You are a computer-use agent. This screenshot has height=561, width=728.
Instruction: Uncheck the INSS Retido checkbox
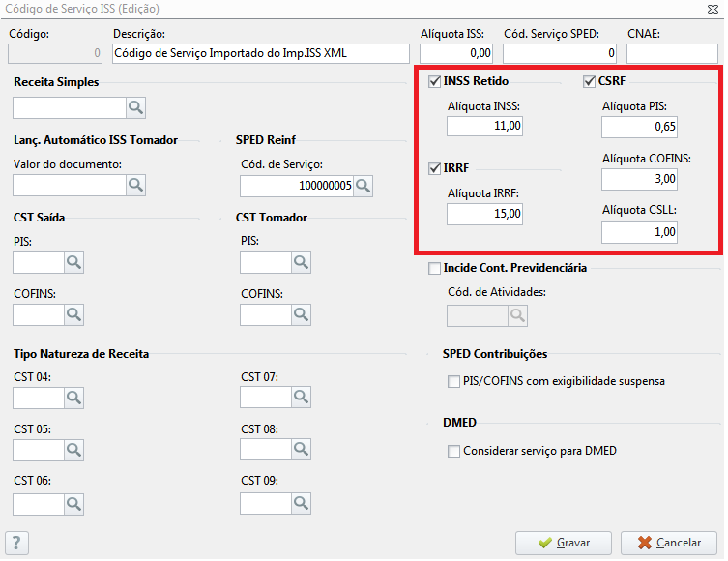(434, 82)
